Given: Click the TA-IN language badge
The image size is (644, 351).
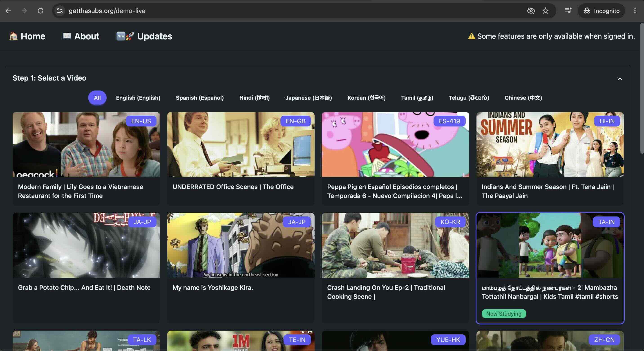Looking at the screenshot, I should [606, 222].
